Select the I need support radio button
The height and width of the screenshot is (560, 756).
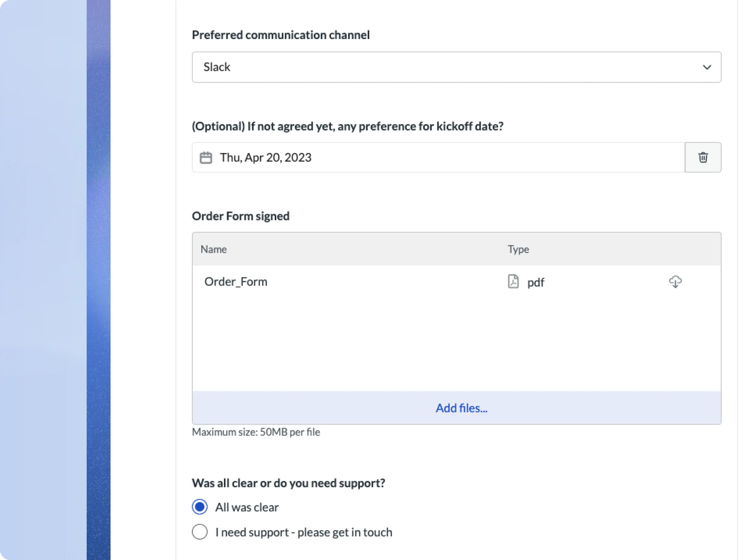coord(200,532)
